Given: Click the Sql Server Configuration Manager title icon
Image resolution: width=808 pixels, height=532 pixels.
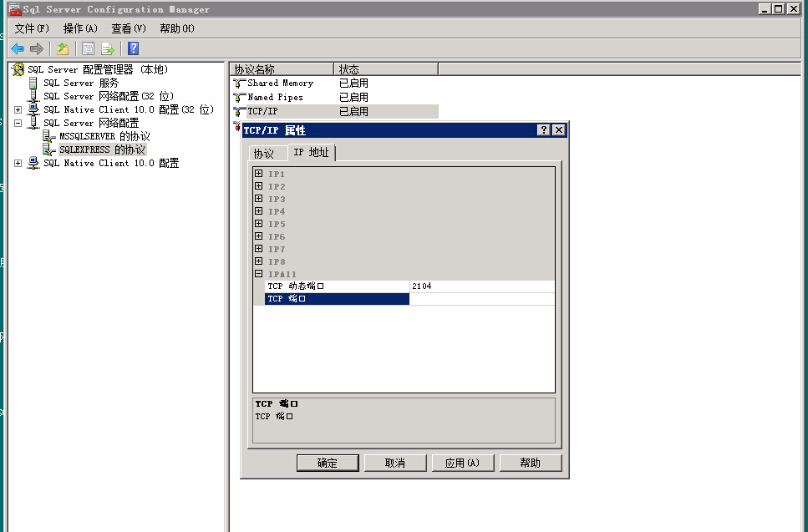Looking at the screenshot, I should click(15, 9).
